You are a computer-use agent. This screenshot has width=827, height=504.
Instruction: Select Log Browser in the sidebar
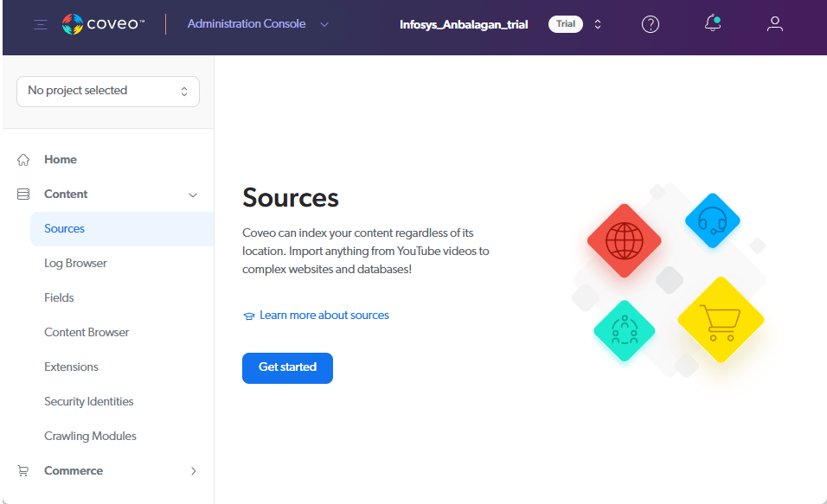coord(76,264)
